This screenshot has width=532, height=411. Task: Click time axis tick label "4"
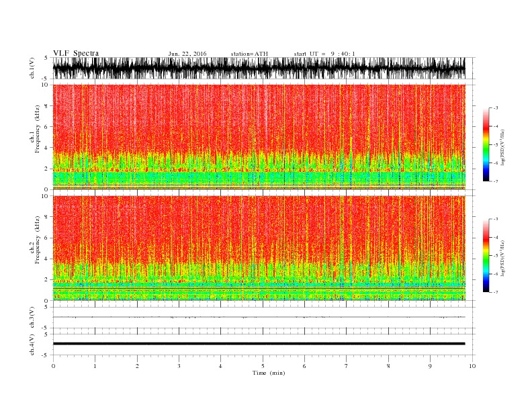click(x=220, y=366)
